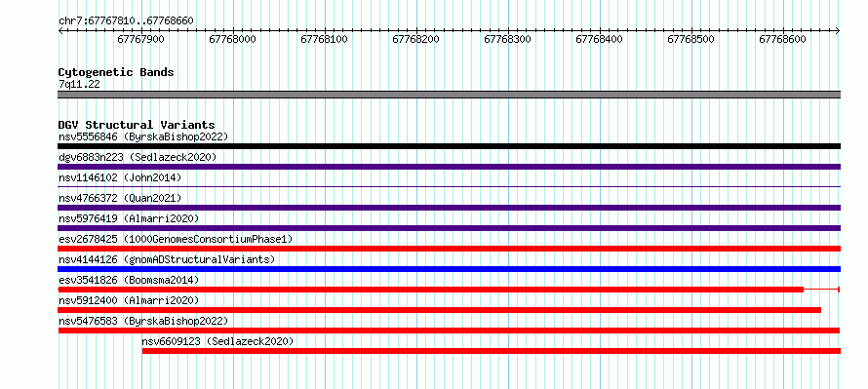
Task: Click the thin tail end of esv3541826
Action: coord(822,290)
